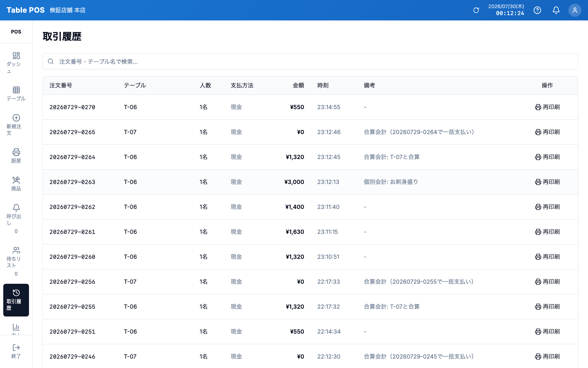The width and height of the screenshot is (588, 368).
Task: Click 再印刷 for order 20260729-0255
Action: click(547, 307)
